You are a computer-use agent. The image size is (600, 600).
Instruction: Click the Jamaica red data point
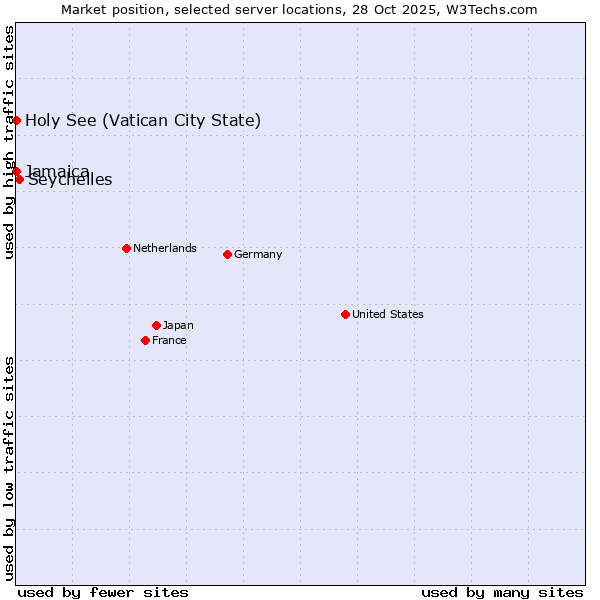pyautogui.click(x=16, y=171)
